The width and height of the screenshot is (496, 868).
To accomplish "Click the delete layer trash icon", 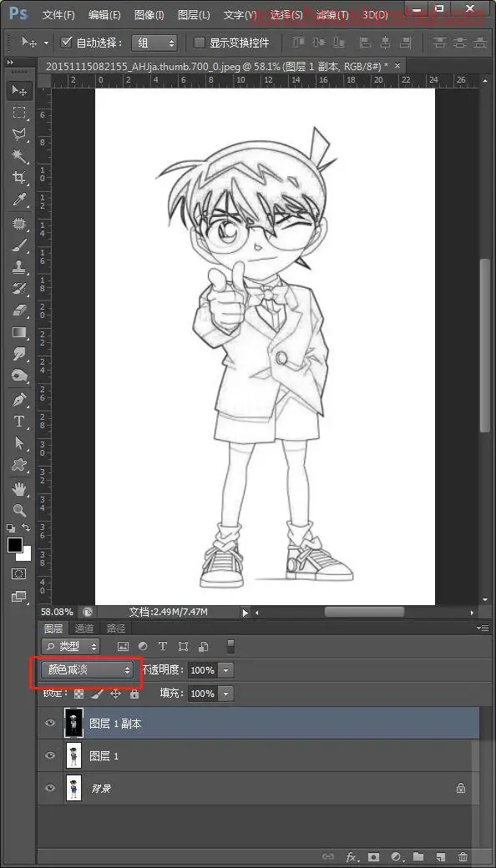I will (463, 857).
